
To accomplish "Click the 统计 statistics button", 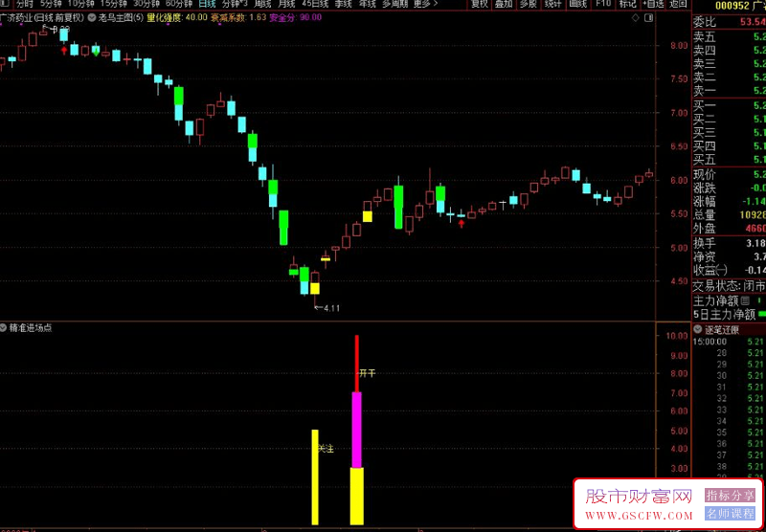I will point(552,4).
